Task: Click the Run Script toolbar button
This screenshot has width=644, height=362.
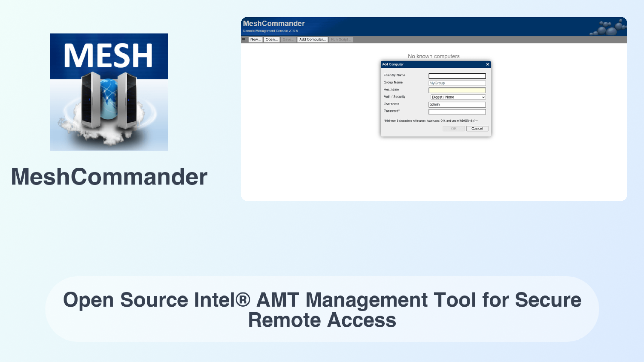Action: [x=340, y=39]
